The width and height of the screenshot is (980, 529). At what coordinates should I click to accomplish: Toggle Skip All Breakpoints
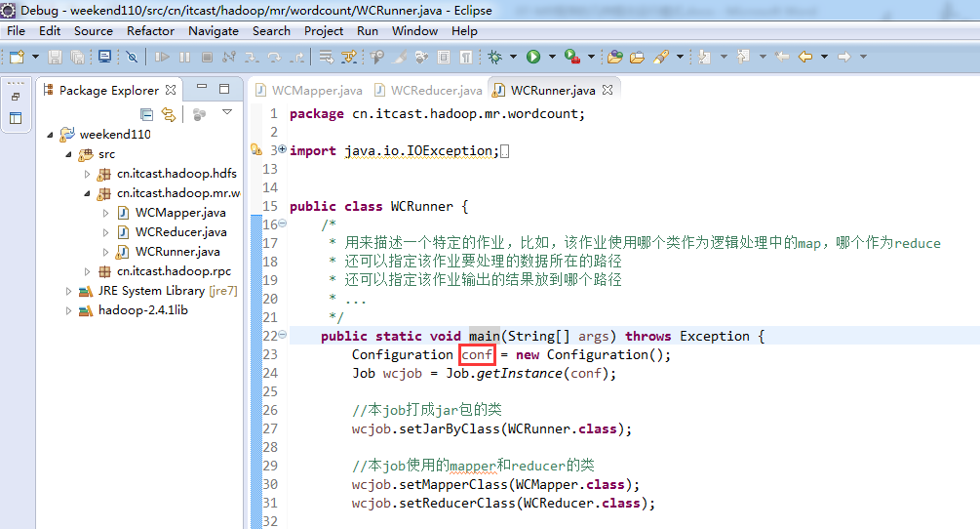[132, 57]
